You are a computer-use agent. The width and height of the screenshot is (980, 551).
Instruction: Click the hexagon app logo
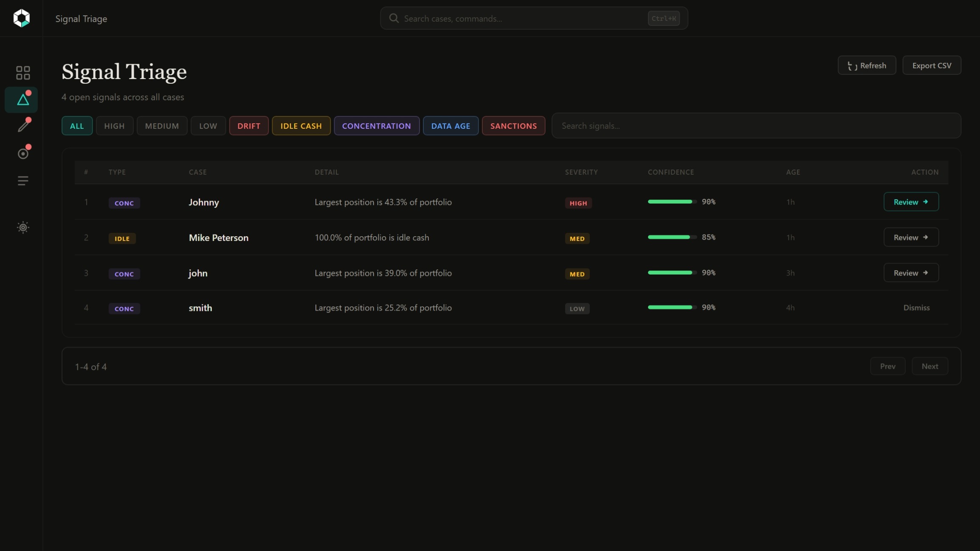pos(21,18)
